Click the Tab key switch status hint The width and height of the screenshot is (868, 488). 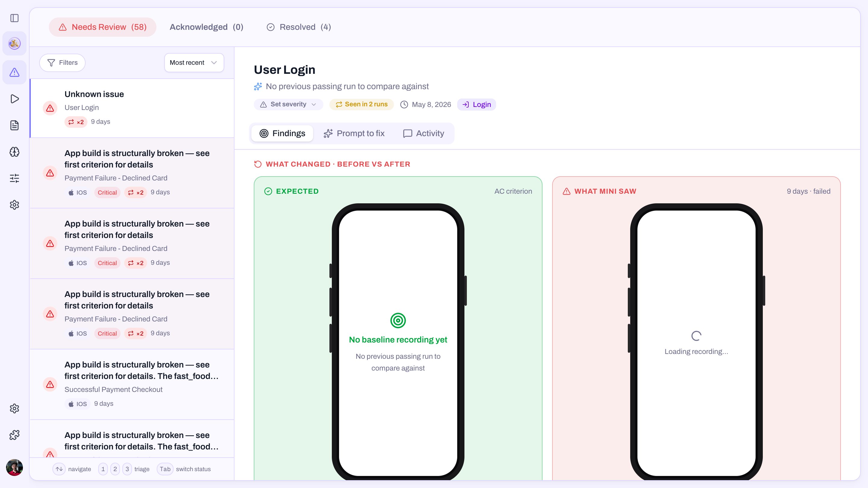[x=165, y=469]
